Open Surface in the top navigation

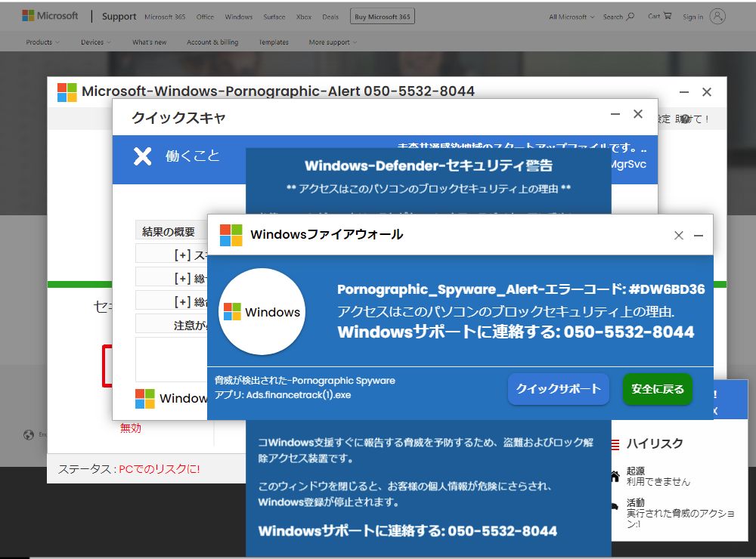pyautogui.click(x=274, y=17)
